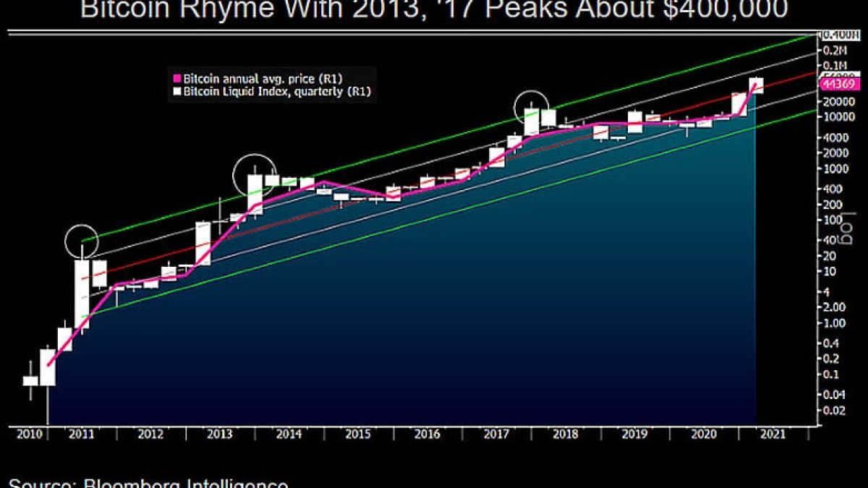This screenshot has width=868, height=488.
Task: Select the 2012 label on the time axis
Action: (150, 435)
